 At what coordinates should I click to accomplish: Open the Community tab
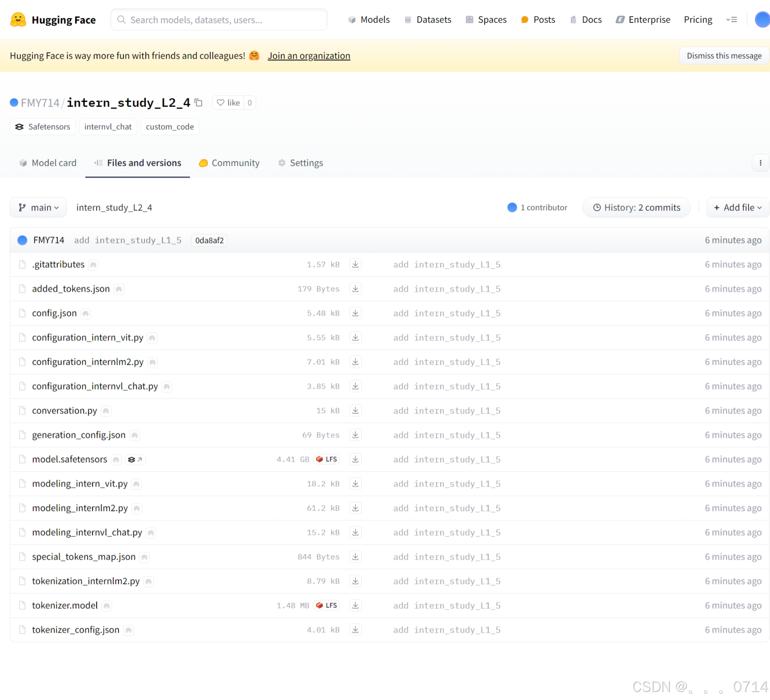tap(229, 163)
